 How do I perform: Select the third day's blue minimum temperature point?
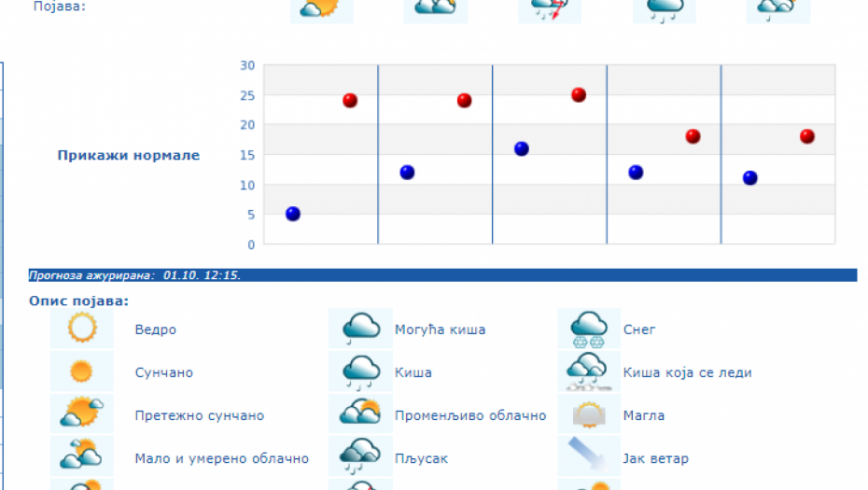[522, 148]
